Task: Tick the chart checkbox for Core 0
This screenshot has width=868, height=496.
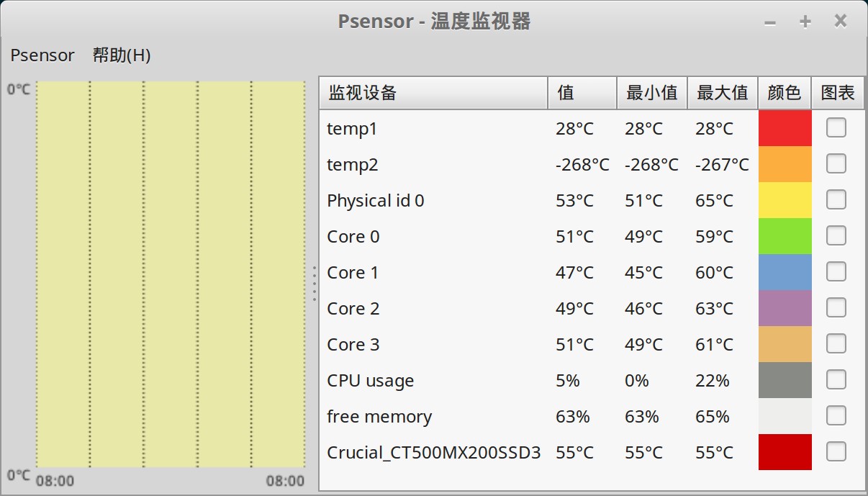Action: 836,236
